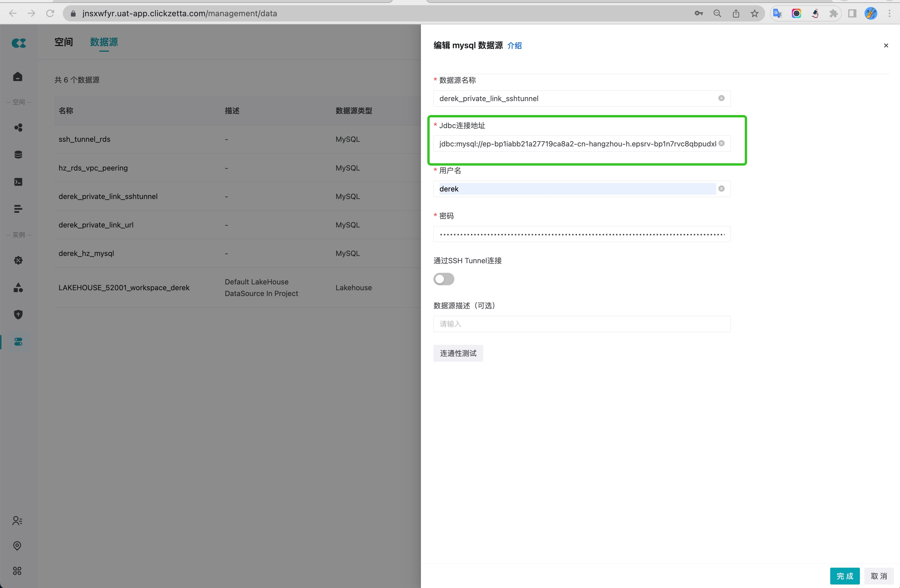Click into the 数据源描述 input field
Image resolution: width=900 pixels, height=588 pixels.
click(582, 324)
